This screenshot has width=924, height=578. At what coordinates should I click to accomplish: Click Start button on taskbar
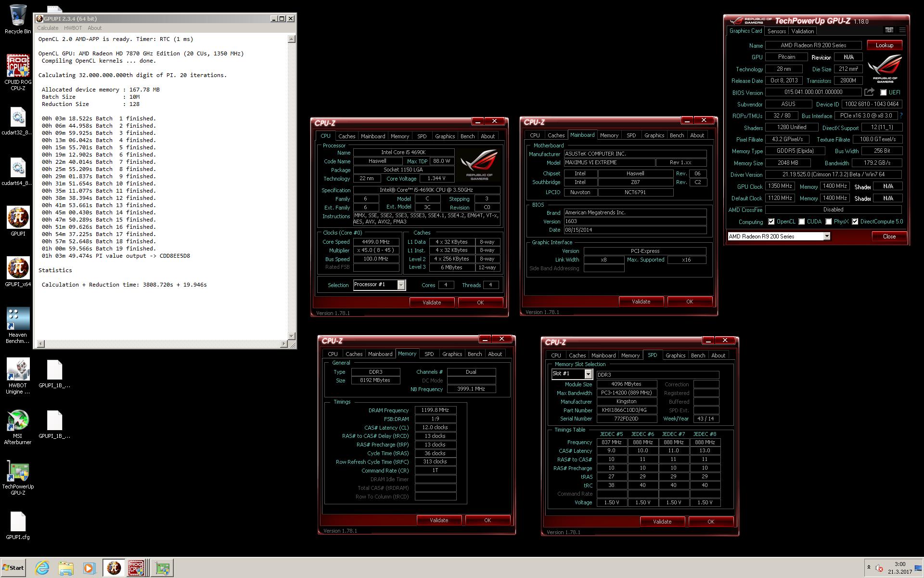tap(13, 568)
